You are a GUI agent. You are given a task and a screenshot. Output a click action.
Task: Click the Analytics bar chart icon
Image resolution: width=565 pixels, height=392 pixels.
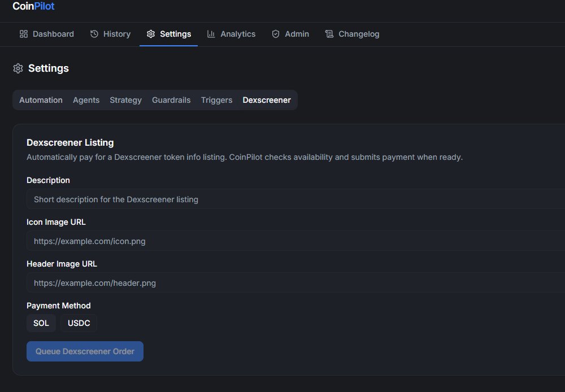[x=211, y=34]
